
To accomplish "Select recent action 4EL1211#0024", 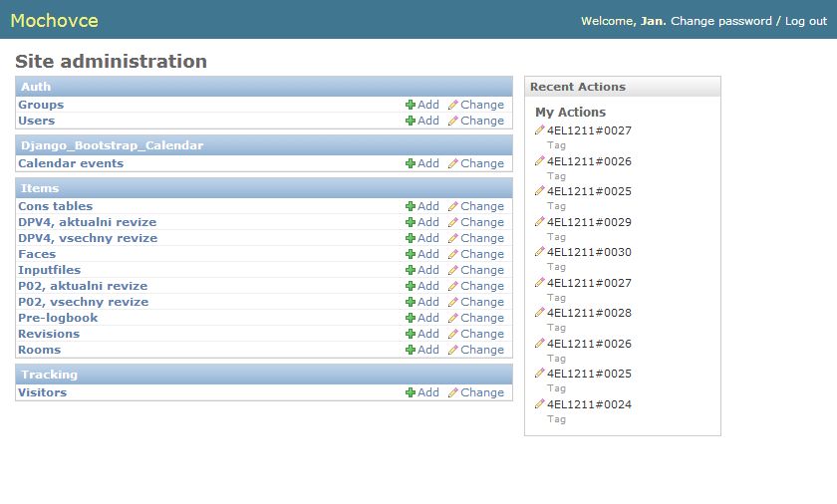I will coord(589,404).
